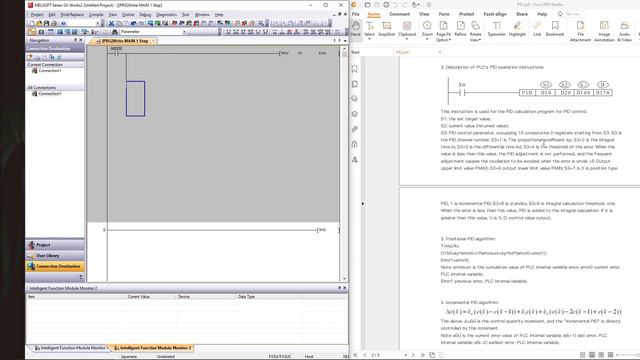Select the Highlight tool
This screenshot has height=360, width=640.
click(x=517, y=29)
